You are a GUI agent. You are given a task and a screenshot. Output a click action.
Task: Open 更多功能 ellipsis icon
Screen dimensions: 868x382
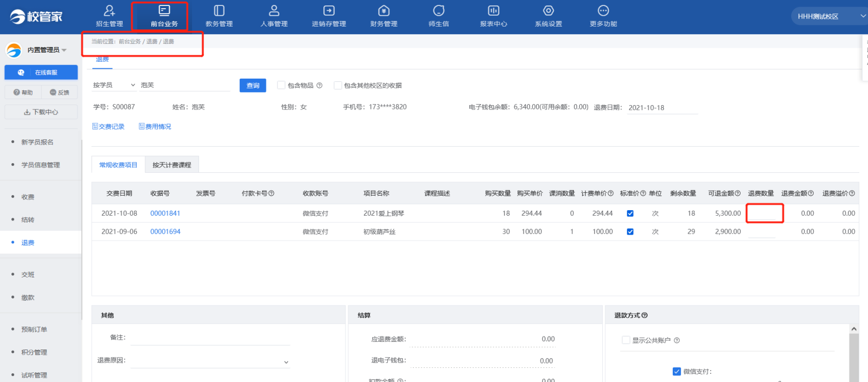pos(603,10)
